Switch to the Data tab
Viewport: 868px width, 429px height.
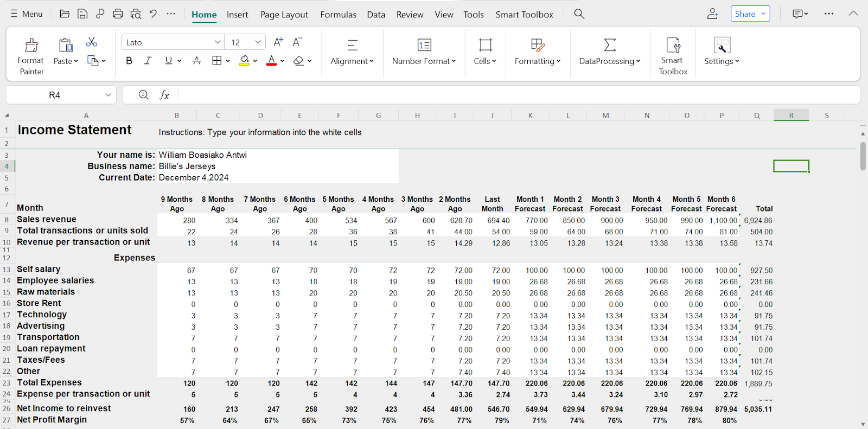pyautogui.click(x=376, y=15)
